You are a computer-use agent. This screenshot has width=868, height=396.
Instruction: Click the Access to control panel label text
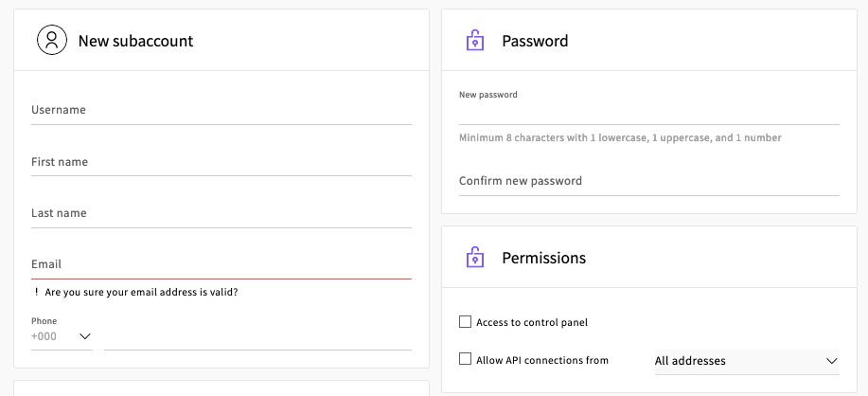pos(532,322)
